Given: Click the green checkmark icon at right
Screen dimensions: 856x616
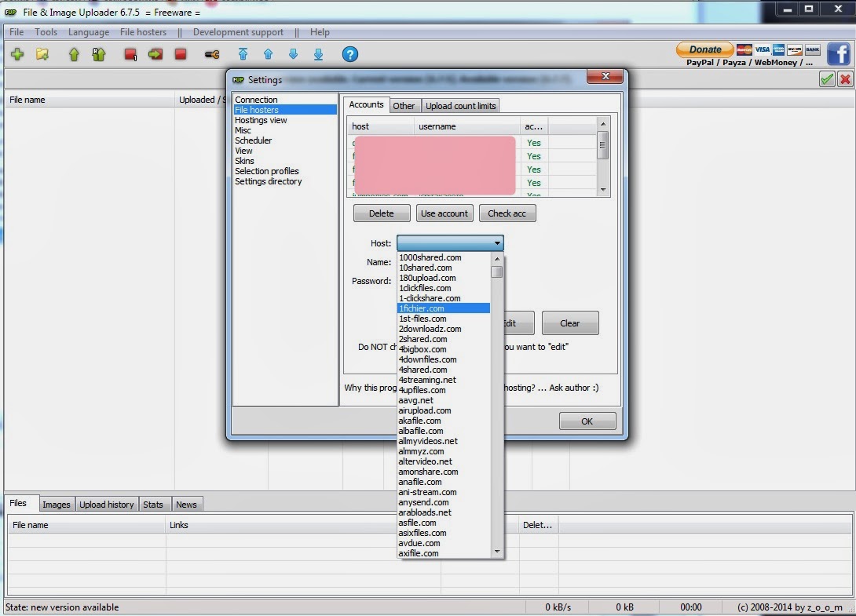Looking at the screenshot, I should point(827,79).
